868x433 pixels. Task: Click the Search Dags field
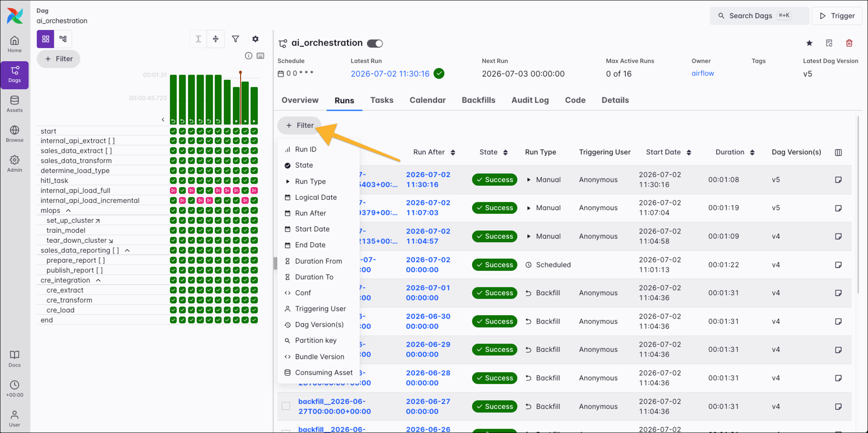click(760, 16)
